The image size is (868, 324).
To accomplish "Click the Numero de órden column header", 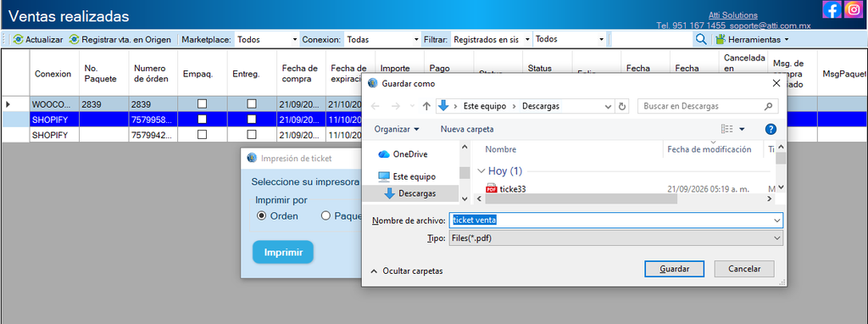I will point(153,74).
